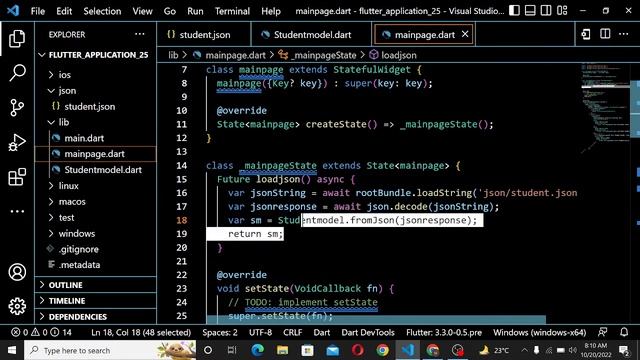Click the open changes icon in editor toolbar
This screenshot has height=360, width=640.
pyautogui.click(x=586, y=34)
